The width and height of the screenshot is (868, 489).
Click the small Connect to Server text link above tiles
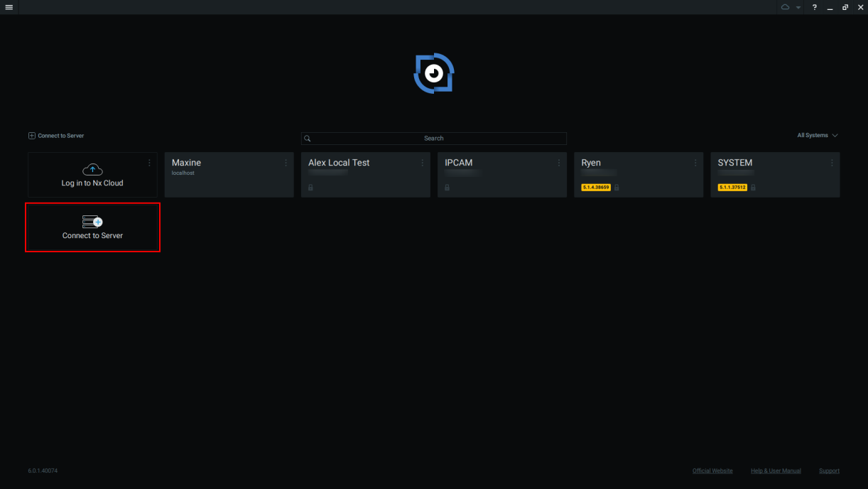(61, 136)
